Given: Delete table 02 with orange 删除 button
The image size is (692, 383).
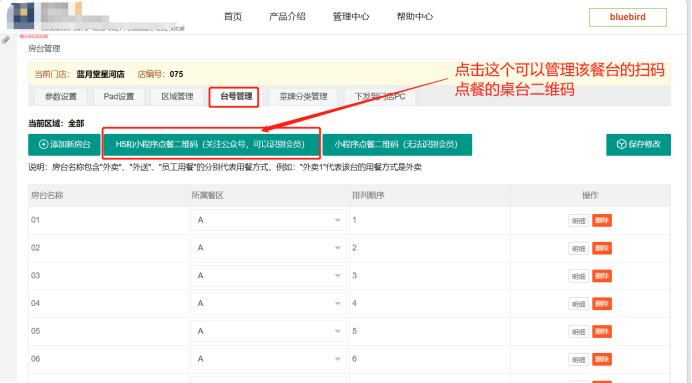Looking at the screenshot, I should point(602,248).
